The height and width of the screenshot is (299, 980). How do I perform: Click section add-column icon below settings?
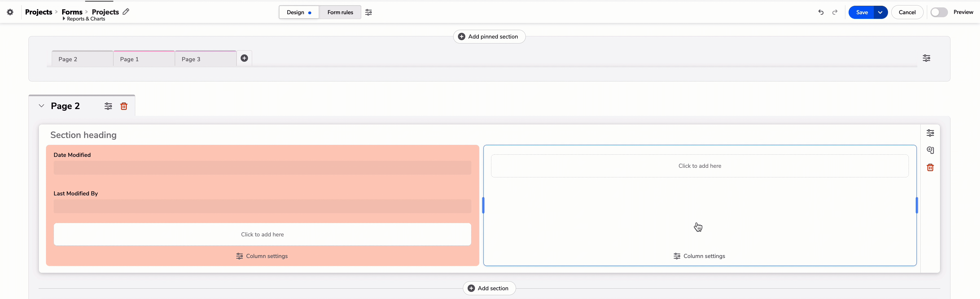click(930, 150)
